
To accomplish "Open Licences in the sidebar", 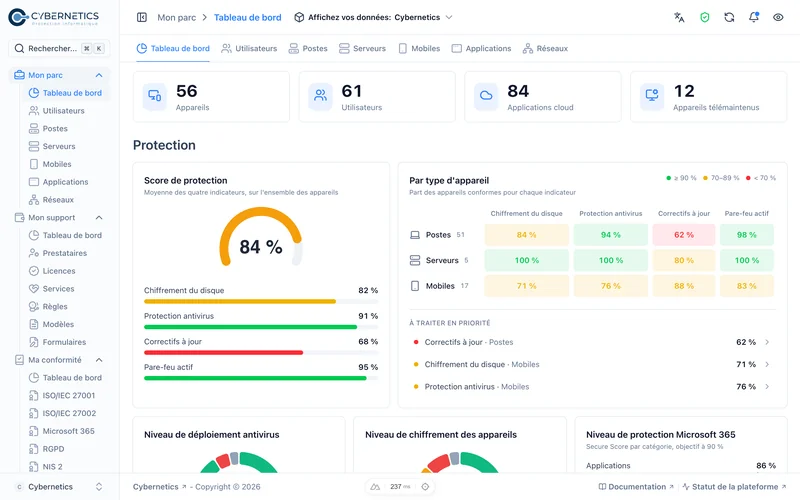I will tap(59, 271).
